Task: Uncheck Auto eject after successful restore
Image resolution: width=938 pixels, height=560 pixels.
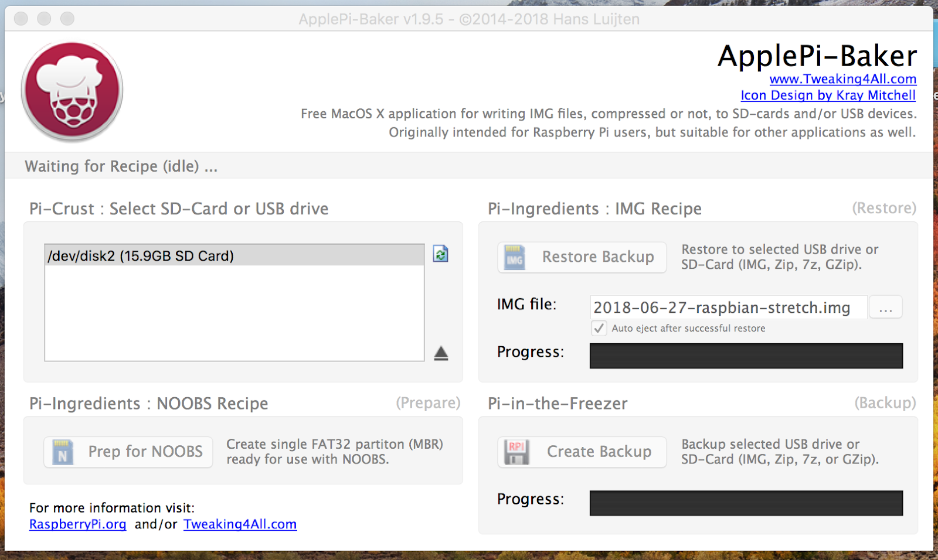Action: tap(598, 328)
